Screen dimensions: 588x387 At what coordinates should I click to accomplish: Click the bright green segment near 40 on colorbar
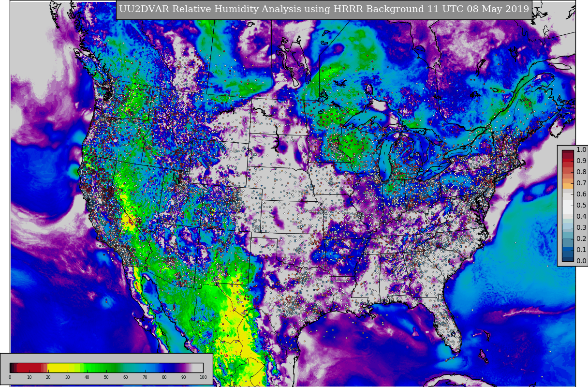tap(87, 368)
